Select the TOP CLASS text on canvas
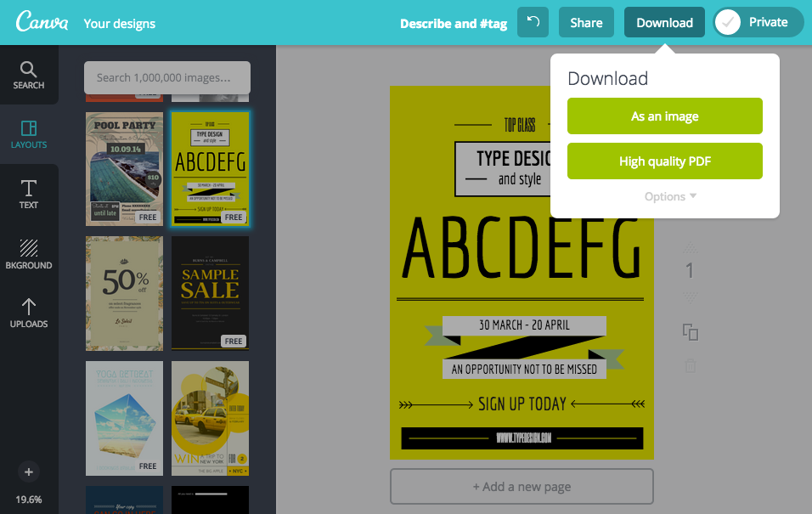The image size is (812, 514). coord(520,125)
